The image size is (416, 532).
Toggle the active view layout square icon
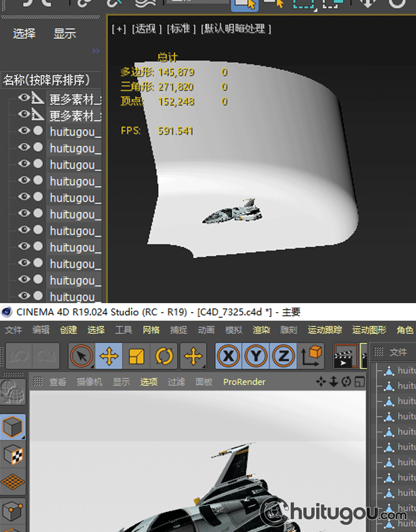pos(359,382)
